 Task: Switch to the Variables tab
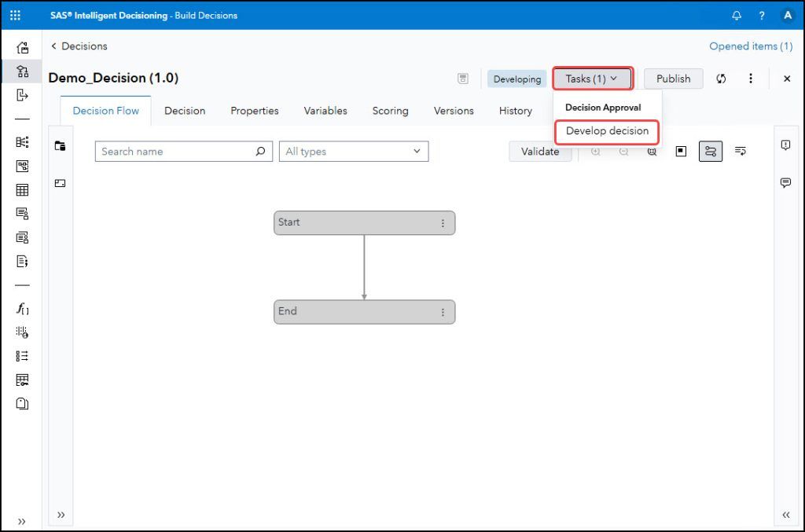coord(325,111)
